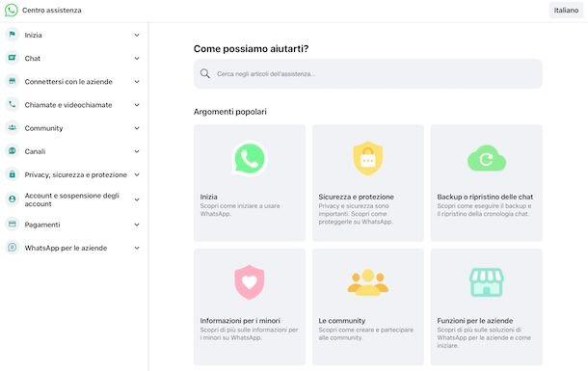Image resolution: width=588 pixels, height=371 pixels.
Task: Open the Inizia card title link
Action: point(209,197)
